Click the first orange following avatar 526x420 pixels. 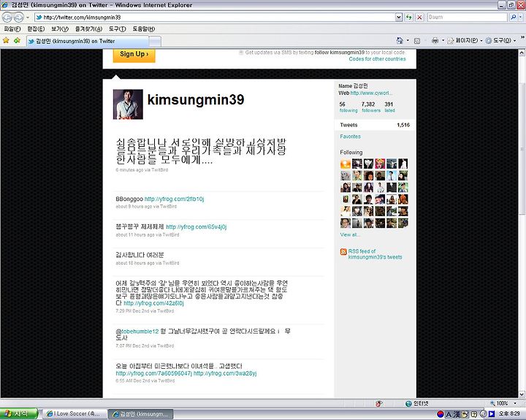point(345,164)
